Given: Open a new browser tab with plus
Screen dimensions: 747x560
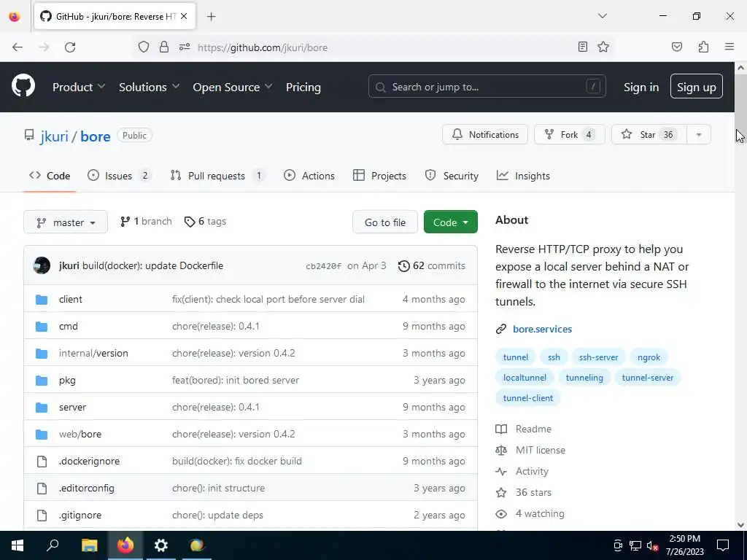Looking at the screenshot, I should point(211,17).
